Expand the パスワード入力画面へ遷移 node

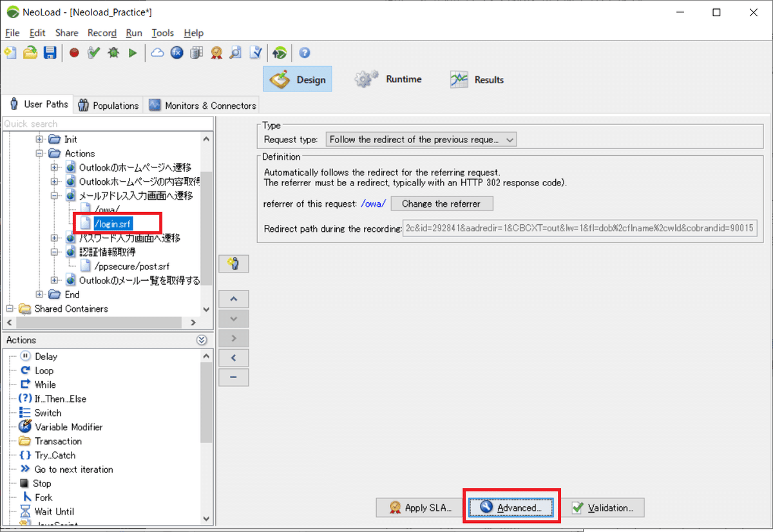[x=54, y=238]
